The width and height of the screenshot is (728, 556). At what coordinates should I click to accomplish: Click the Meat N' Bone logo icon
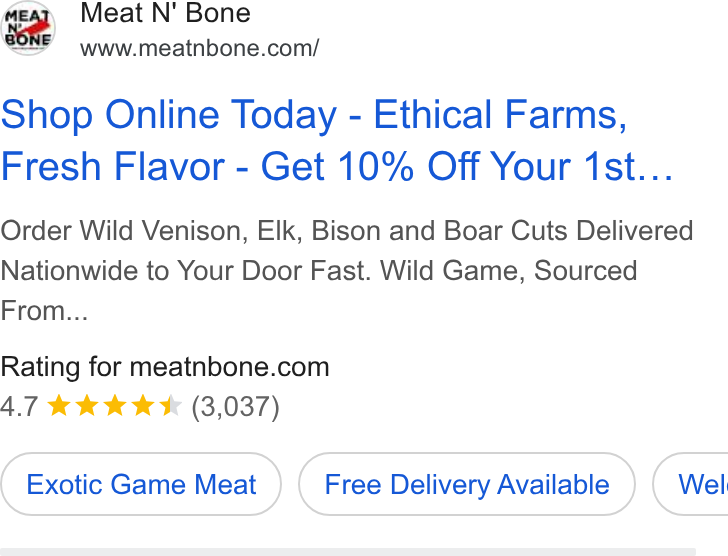pyautogui.click(x=28, y=28)
